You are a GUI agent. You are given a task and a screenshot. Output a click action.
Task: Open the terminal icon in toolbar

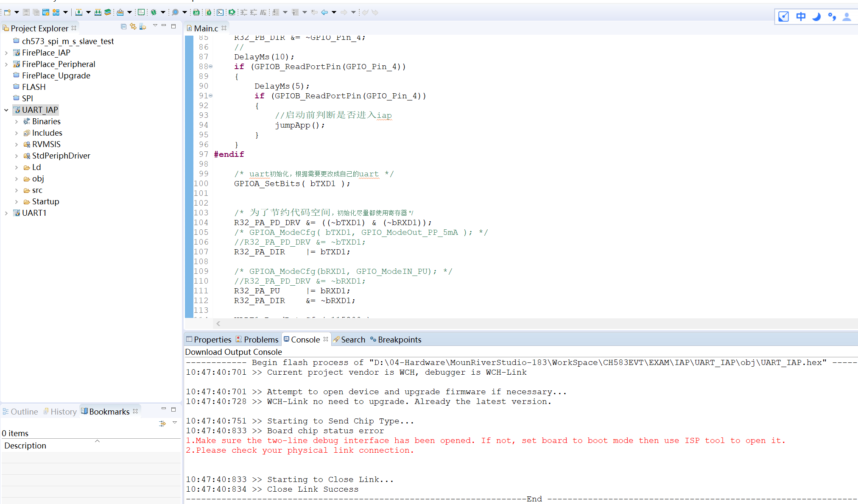point(220,12)
